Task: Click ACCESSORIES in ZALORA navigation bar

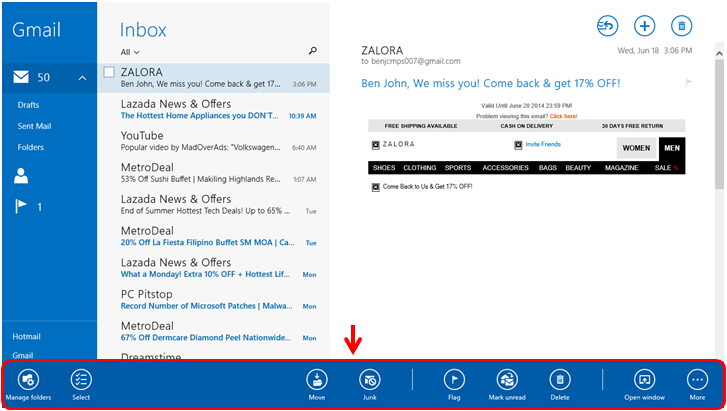Action: click(505, 168)
